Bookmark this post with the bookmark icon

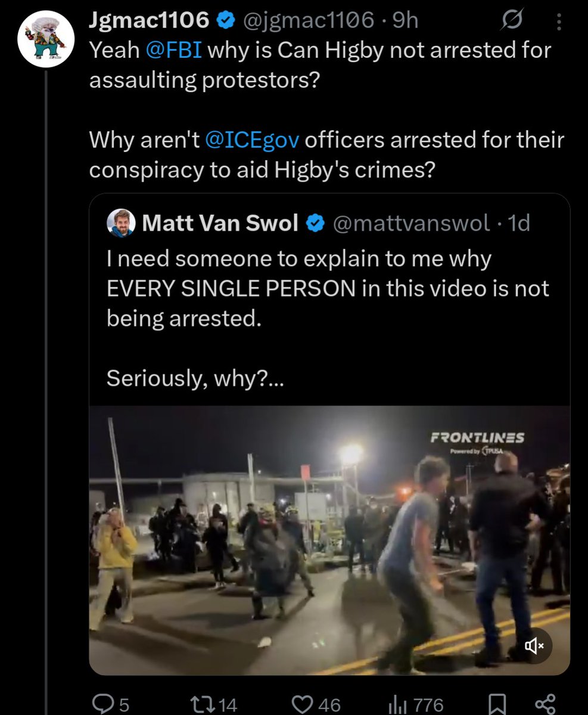click(x=496, y=705)
